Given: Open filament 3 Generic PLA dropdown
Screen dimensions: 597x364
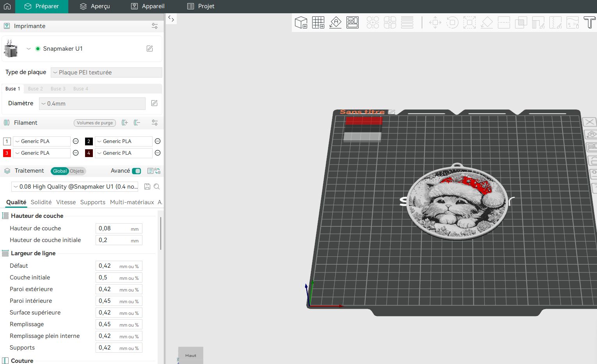Looking at the screenshot, I should pos(42,153).
